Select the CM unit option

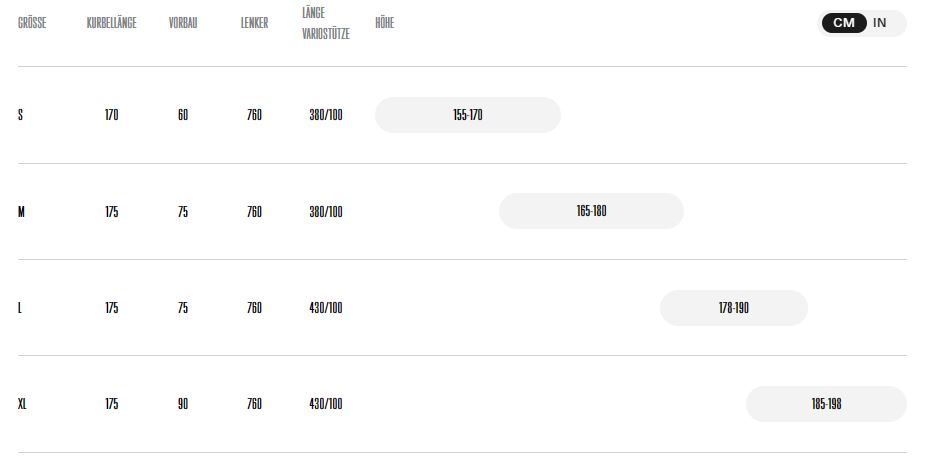pos(844,23)
